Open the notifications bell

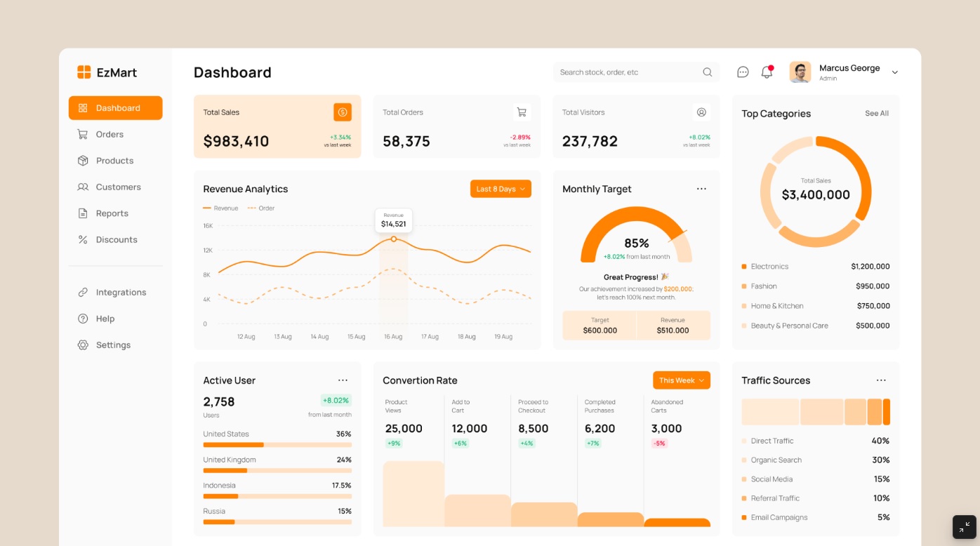(766, 72)
